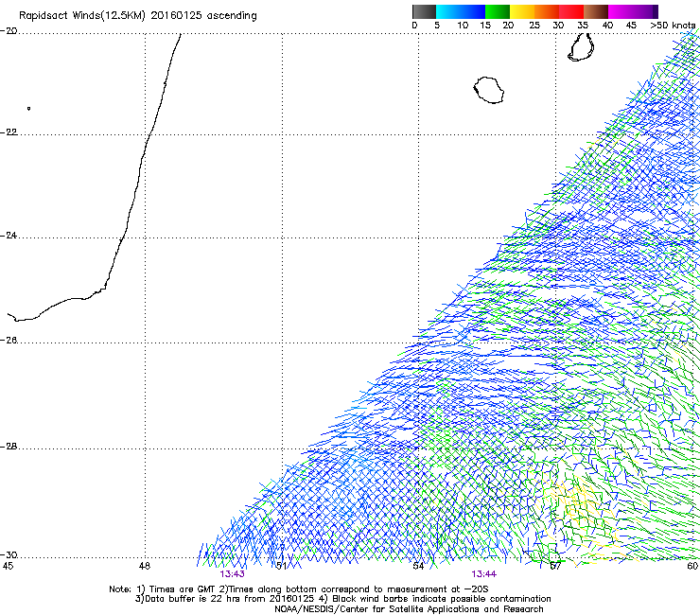Click the Reunion island outline
The height and width of the screenshot is (615, 700).
point(489,90)
